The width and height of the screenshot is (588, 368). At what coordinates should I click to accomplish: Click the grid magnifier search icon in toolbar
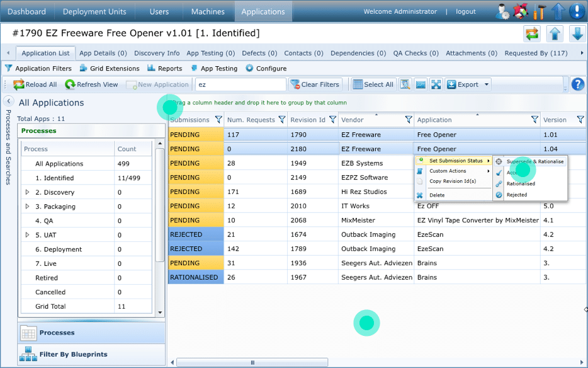(x=405, y=84)
